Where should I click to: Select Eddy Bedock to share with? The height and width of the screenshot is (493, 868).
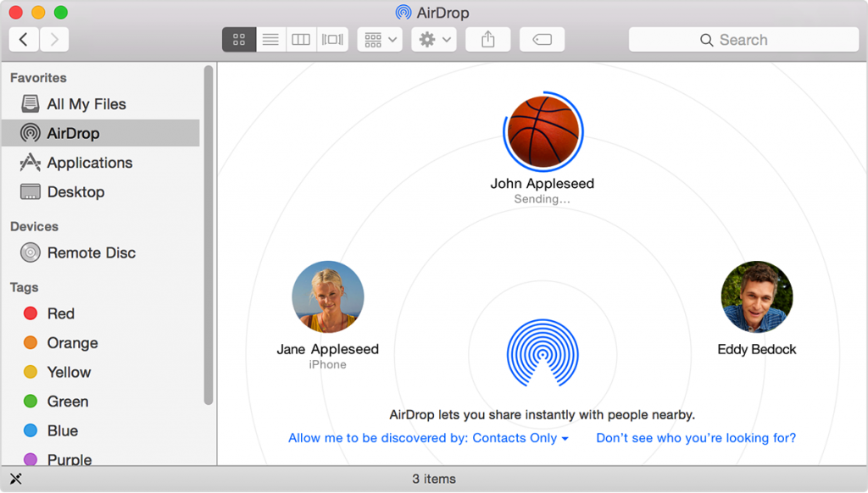click(757, 296)
